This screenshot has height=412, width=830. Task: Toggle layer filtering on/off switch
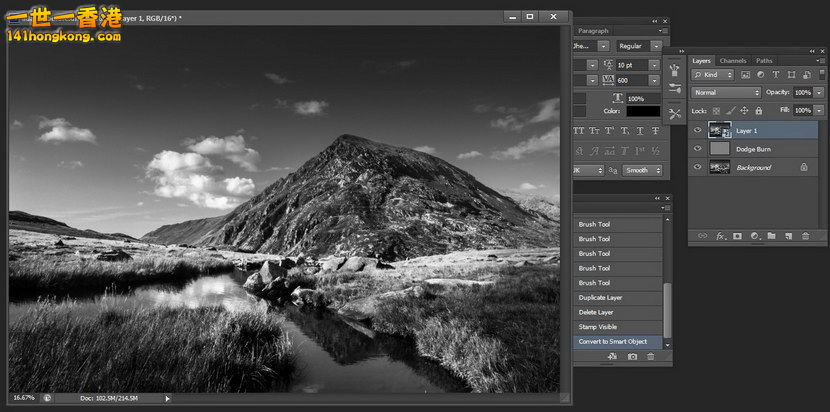823,75
